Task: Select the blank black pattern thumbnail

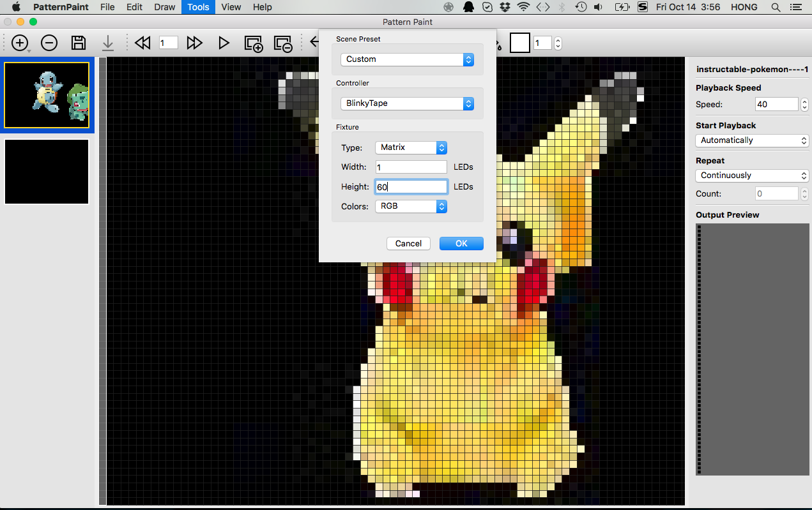Action: coord(47,172)
